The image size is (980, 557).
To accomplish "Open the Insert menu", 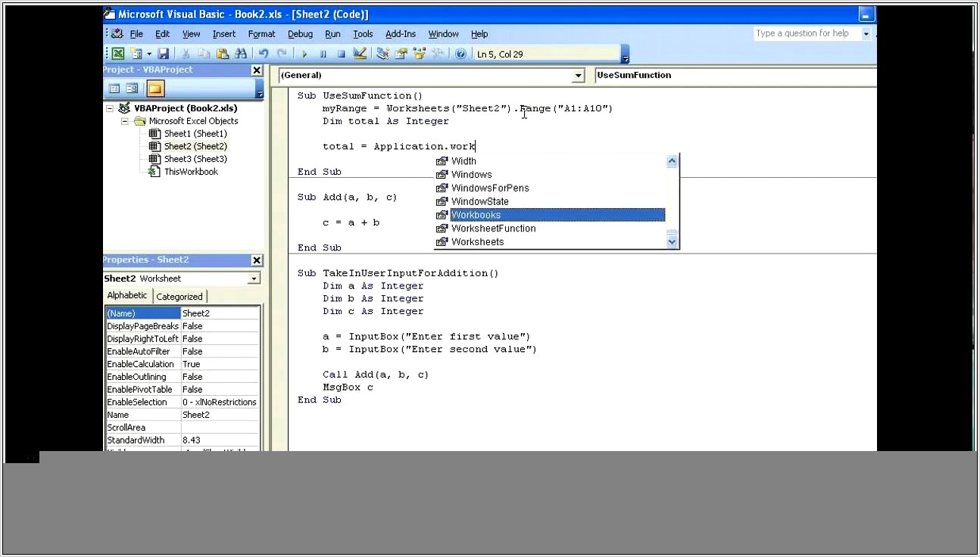I will click(224, 34).
